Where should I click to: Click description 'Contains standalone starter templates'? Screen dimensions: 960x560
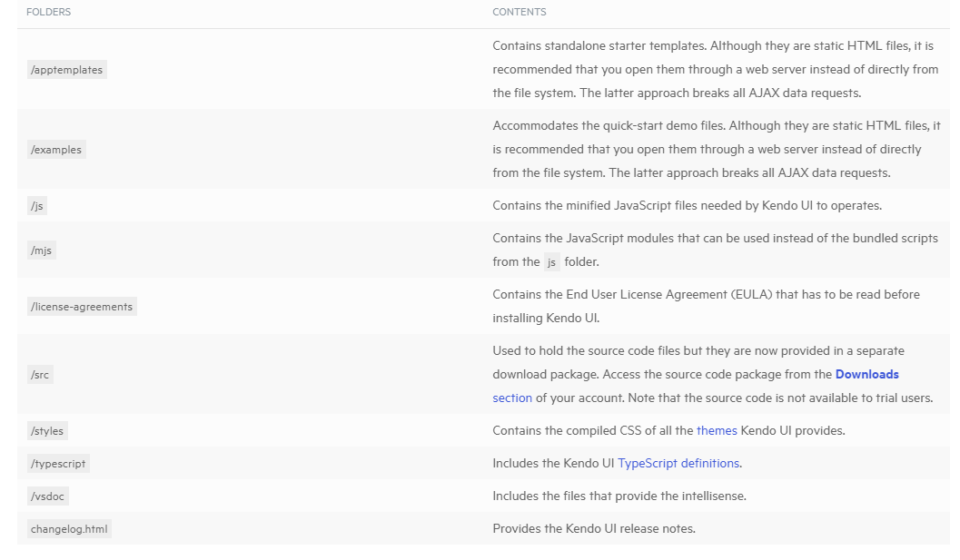(715, 69)
